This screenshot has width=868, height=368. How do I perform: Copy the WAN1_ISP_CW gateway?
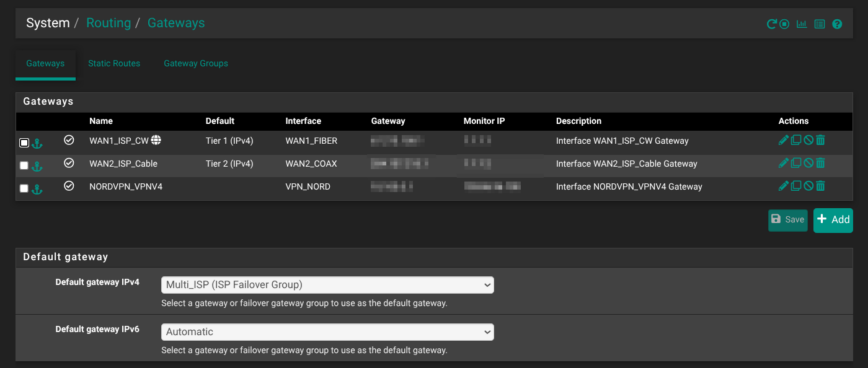coord(796,141)
